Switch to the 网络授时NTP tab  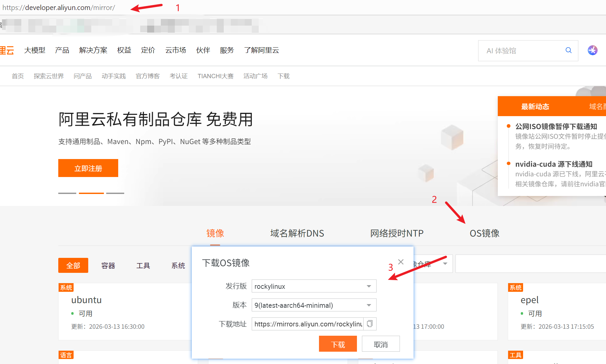coord(397,233)
